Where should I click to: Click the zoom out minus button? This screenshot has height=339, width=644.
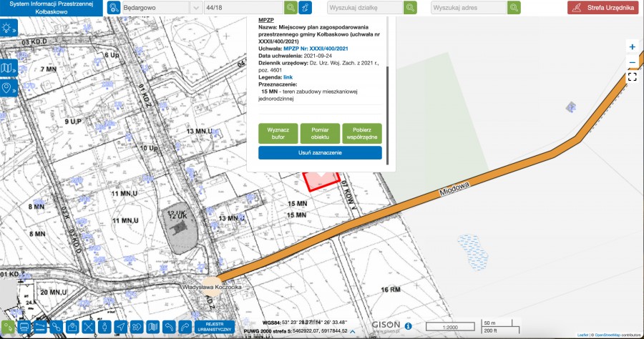pyautogui.click(x=632, y=62)
